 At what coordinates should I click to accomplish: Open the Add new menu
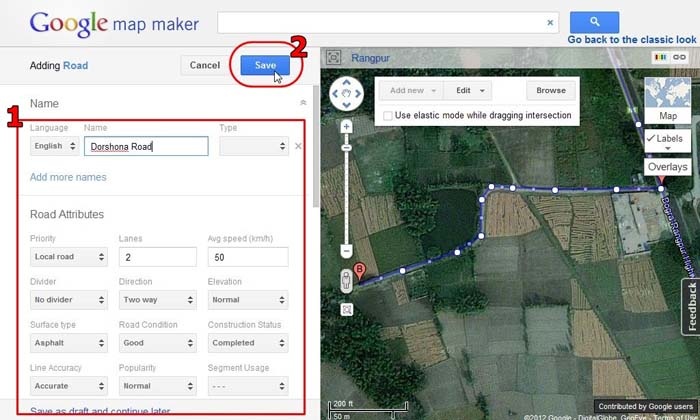click(412, 91)
